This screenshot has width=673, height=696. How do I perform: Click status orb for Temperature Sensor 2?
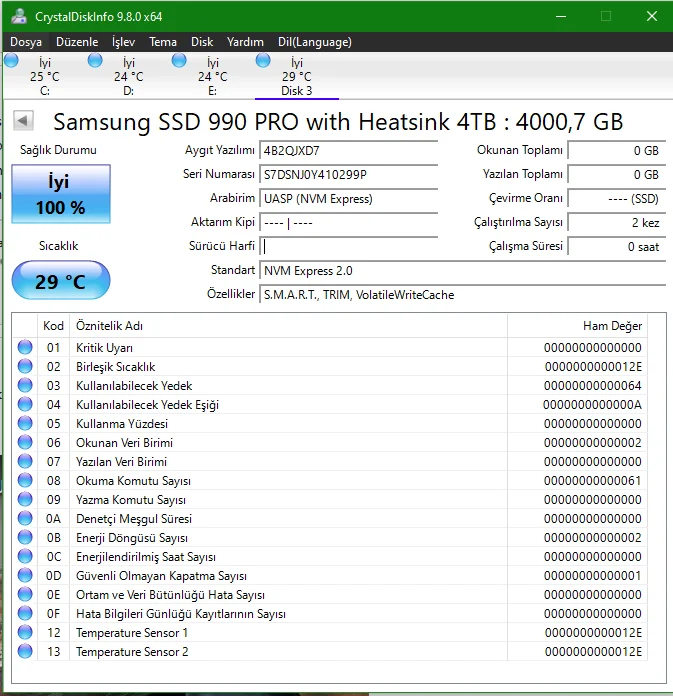(x=25, y=652)
